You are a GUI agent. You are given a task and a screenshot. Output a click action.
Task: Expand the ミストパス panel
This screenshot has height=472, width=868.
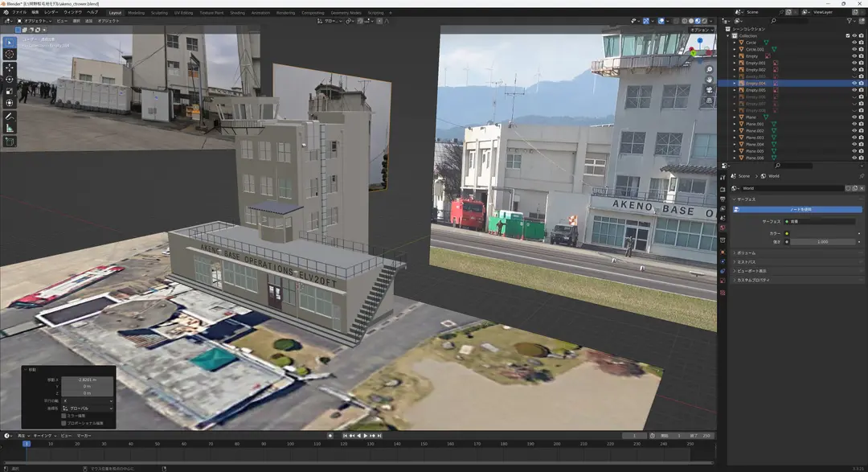tap(797, 262)
